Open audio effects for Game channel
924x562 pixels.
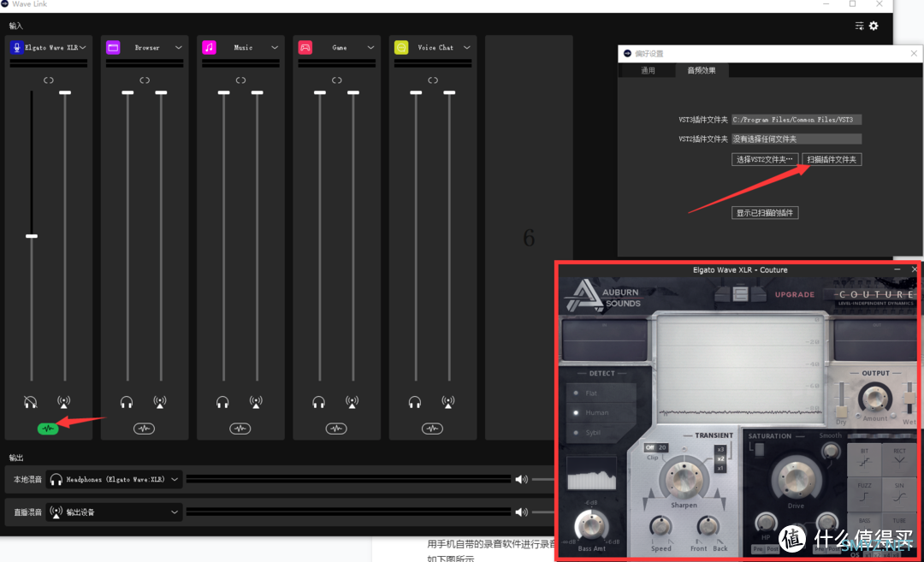point(336,429)
